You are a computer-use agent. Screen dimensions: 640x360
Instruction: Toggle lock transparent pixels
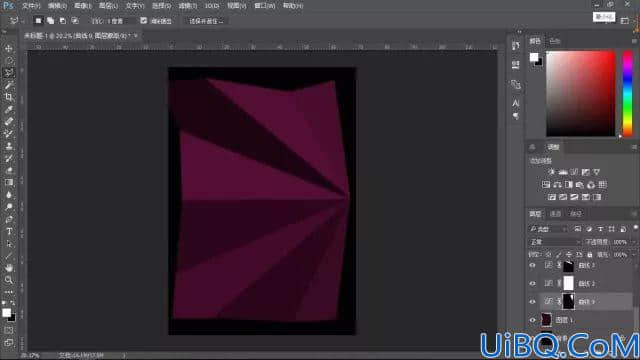click(548, 255)
